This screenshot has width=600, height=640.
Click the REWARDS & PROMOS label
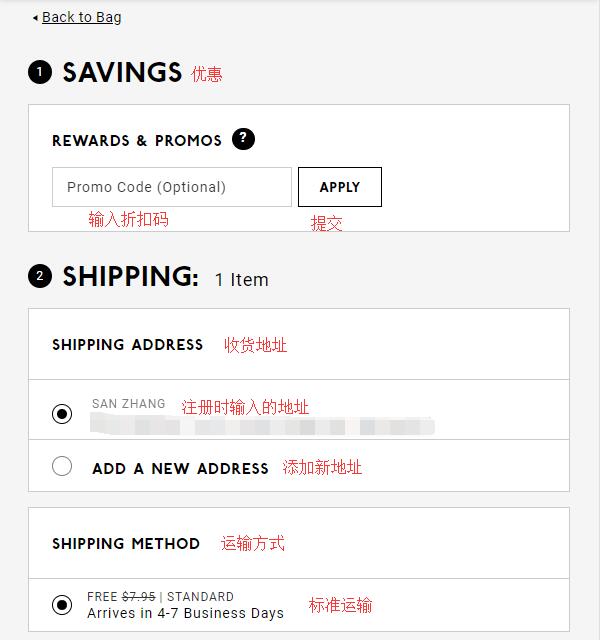(137, 141)
